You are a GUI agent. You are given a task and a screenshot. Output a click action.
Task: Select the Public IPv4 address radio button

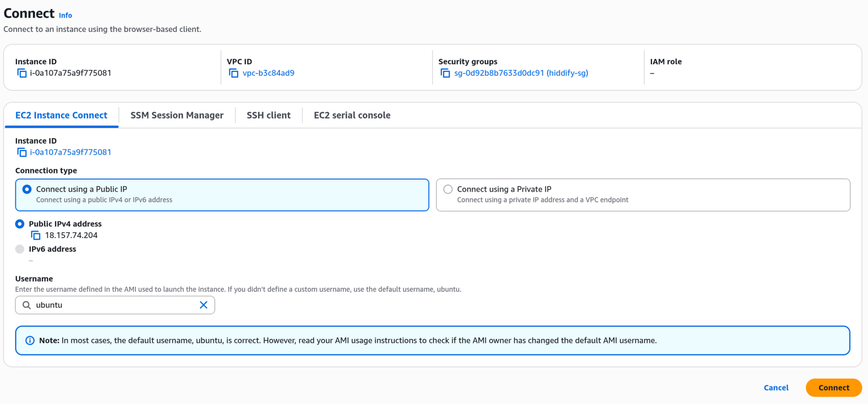tap(19, 224)
